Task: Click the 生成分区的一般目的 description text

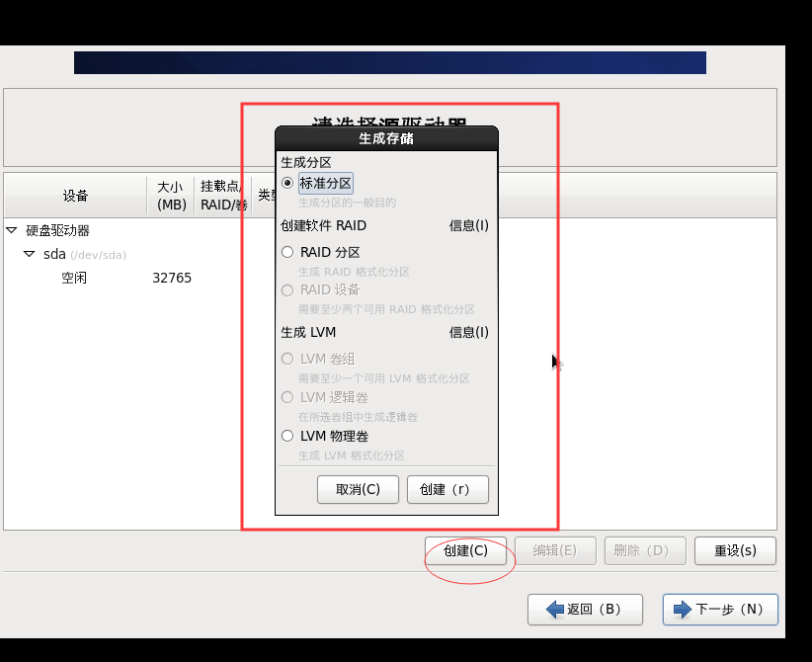Action: 347,203
